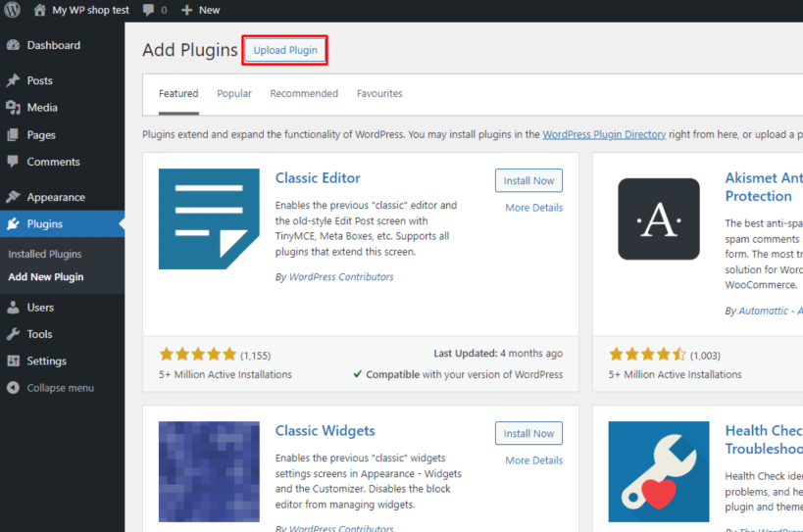View More Details for Classic Editor
Viewport: 803px width, 532px height.
point(533,208)
